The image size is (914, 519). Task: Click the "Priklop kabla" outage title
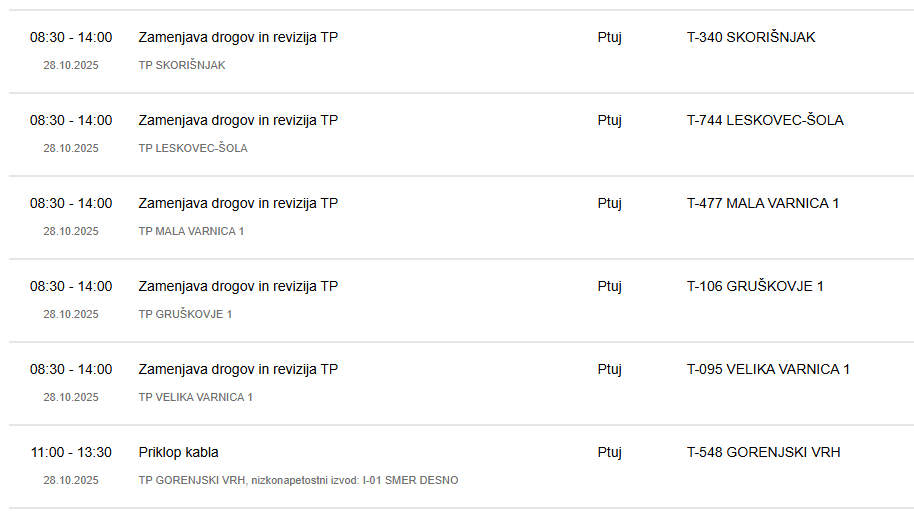click(x=179, y=453)
